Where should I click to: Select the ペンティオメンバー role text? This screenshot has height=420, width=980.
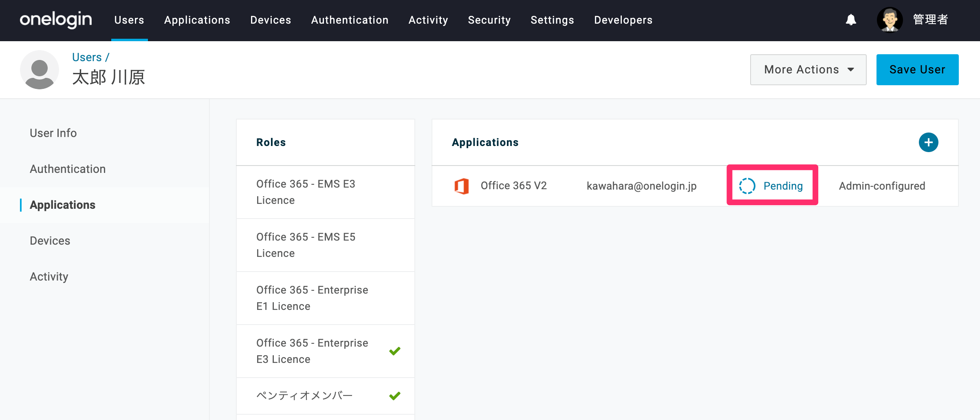(x=304, y=396)
